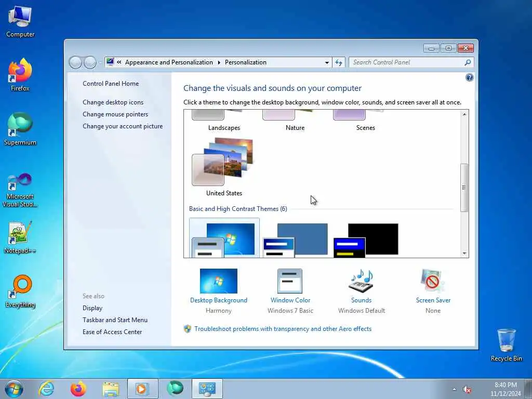Click the theme list scrollbar thumb

click(x=464, y=188)
